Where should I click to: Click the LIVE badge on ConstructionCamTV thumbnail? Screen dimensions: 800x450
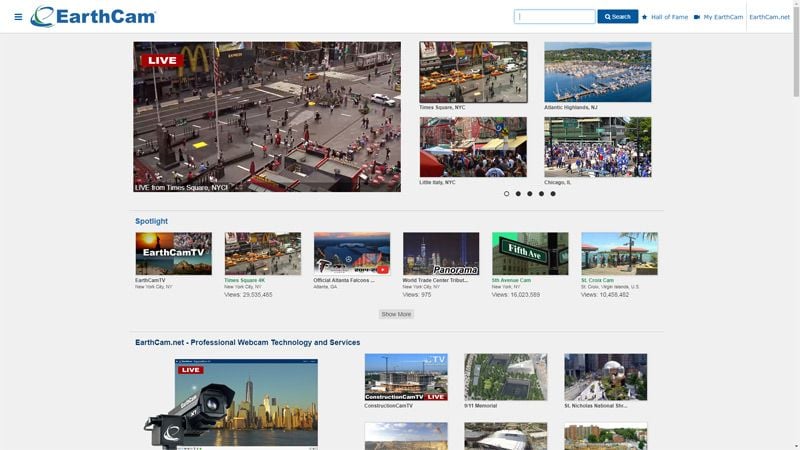[436, 397]
